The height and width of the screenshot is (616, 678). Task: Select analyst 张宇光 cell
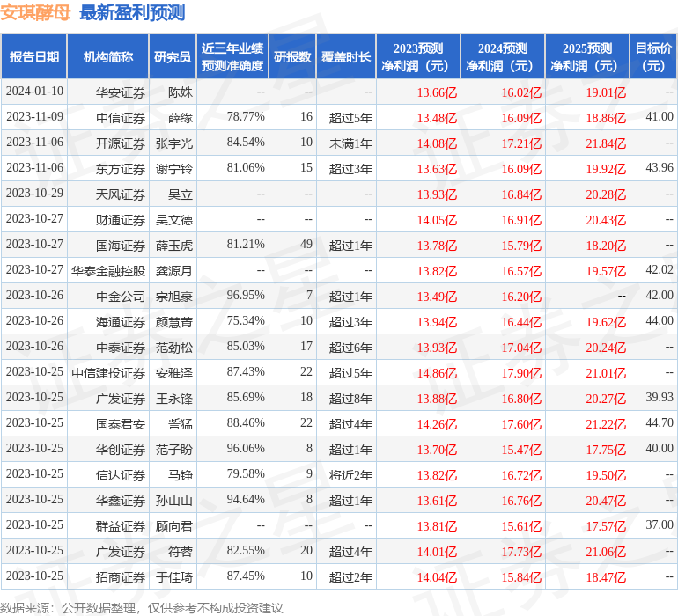pyautogui.click(x=174, y=143)
